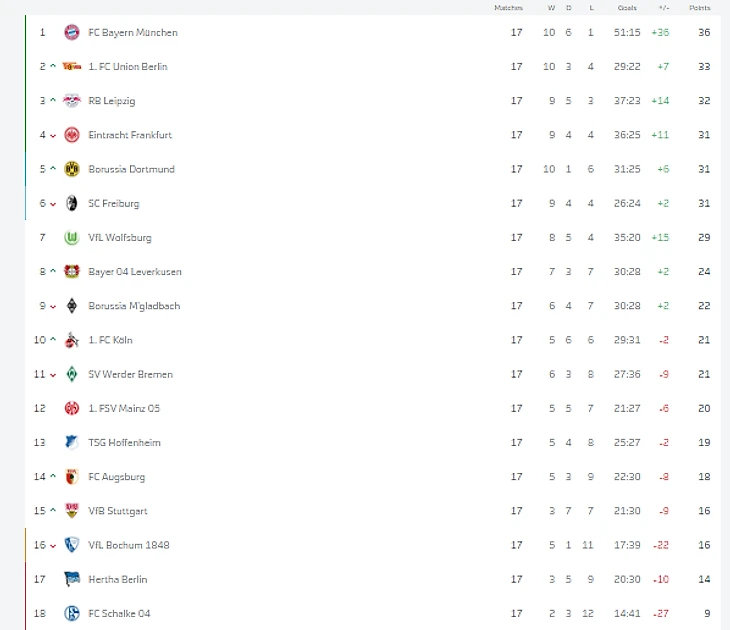The width and height of the screenshot is (730, 630).
Task: Open the VfL Wolfsburg logo
Action: click(72, 237)
